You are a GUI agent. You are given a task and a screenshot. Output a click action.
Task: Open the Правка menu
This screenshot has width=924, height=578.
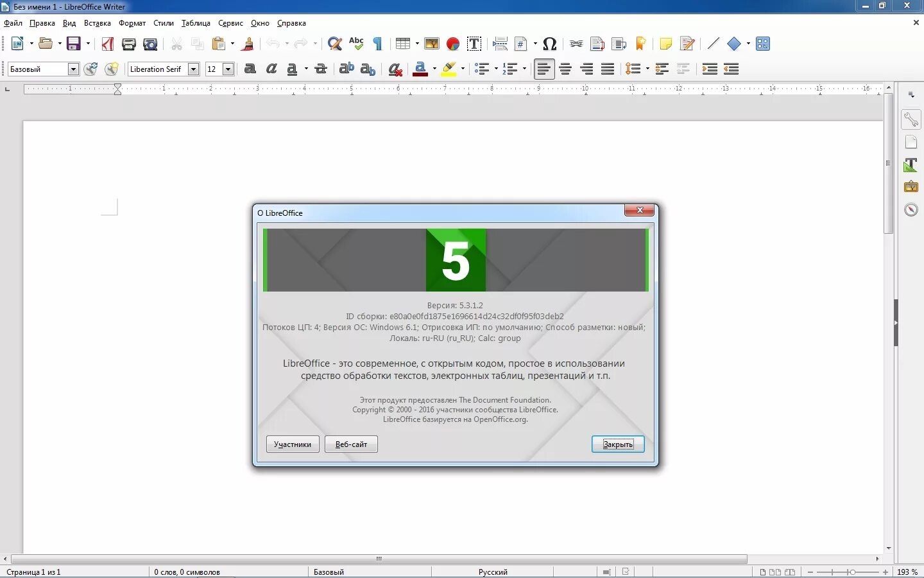42,23
